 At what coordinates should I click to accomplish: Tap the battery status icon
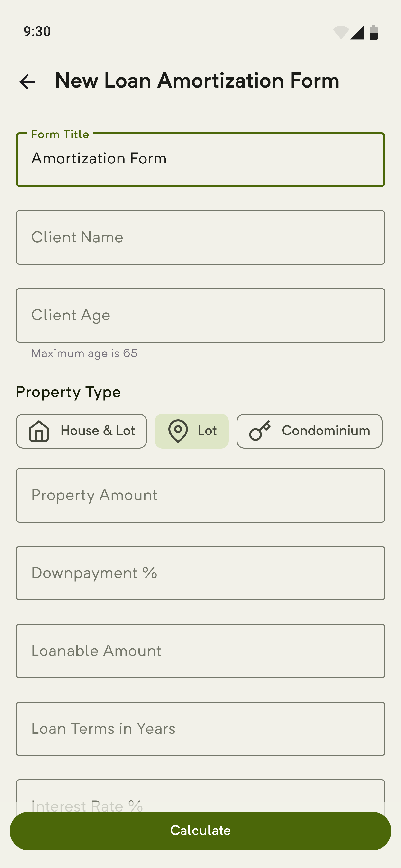pyautogui.click(x=374, y=33)
